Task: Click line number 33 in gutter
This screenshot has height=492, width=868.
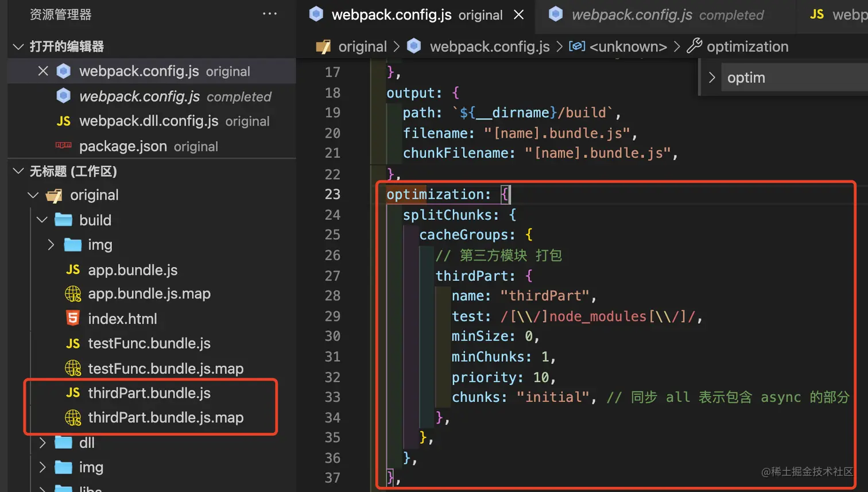Action: coord(332,397)
